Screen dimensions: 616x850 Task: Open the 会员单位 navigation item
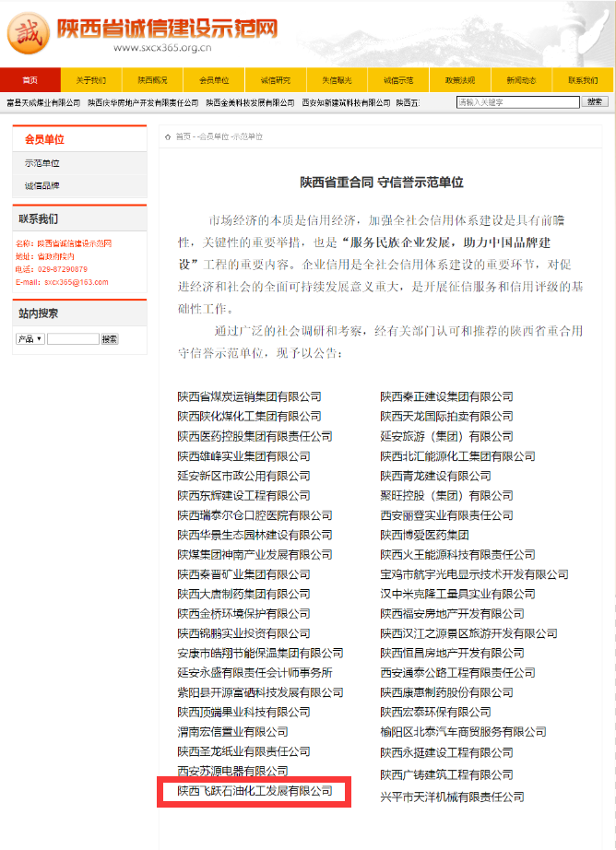(x=214, y=80)
